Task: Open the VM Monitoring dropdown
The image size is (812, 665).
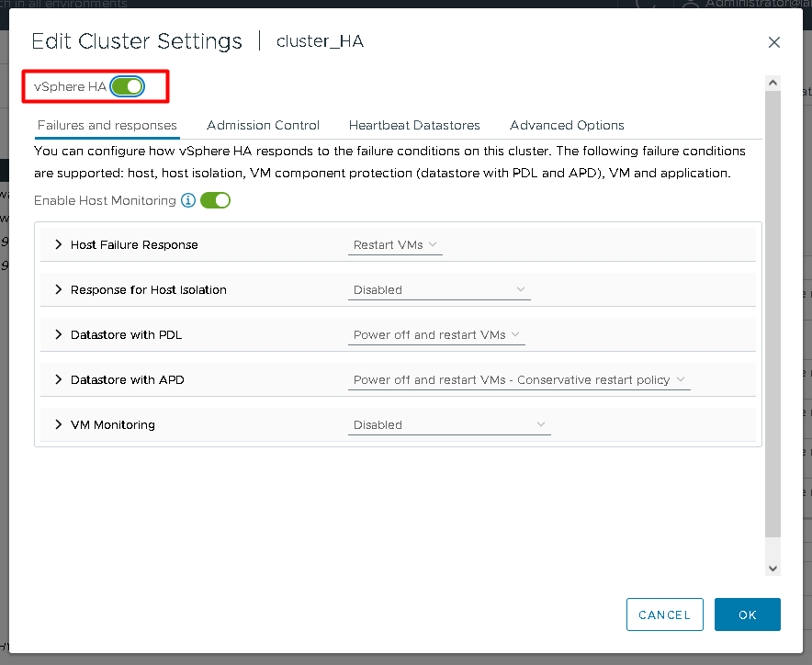Action: (x=449, y=425)
